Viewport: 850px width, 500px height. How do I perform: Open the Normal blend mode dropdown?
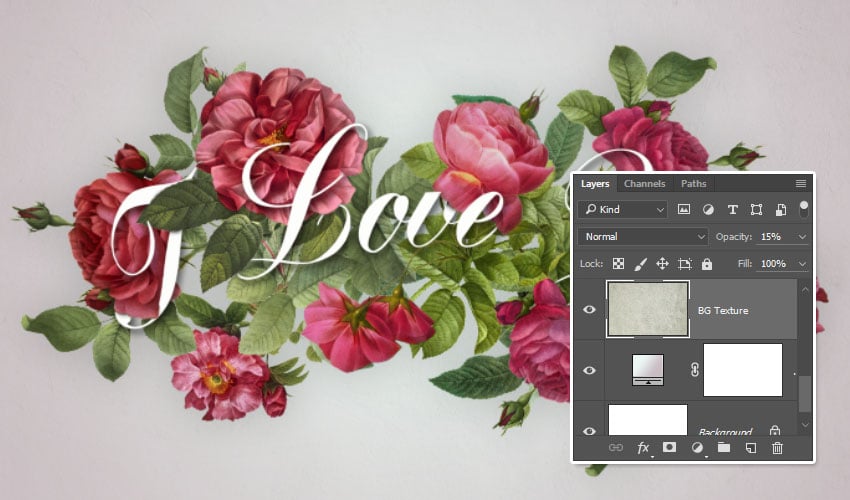643,236
